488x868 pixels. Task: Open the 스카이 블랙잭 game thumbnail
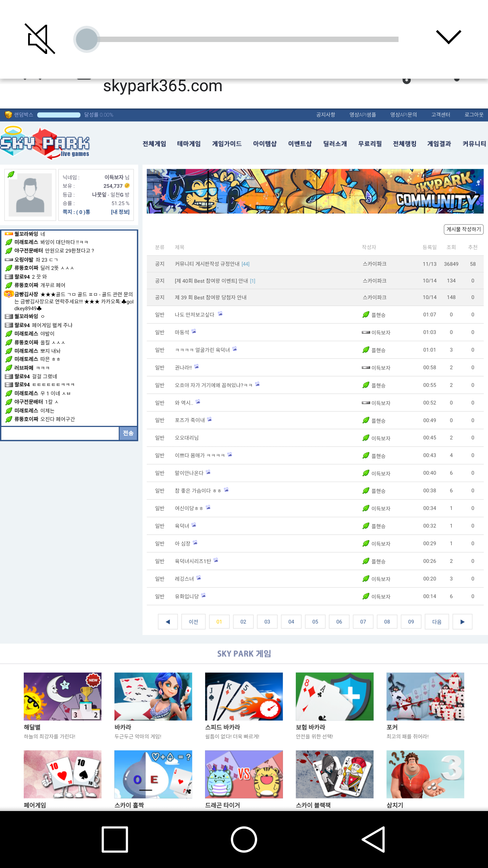point(335,774)
